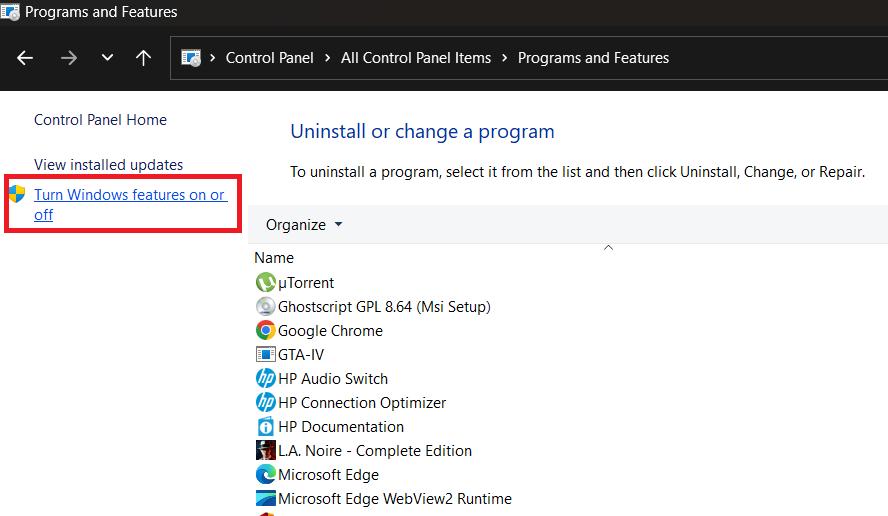This screenshot has height=516, width=888.
Task: Select HP Audio Switch entry
Action: pyautogui.click(x=333, y=378)
